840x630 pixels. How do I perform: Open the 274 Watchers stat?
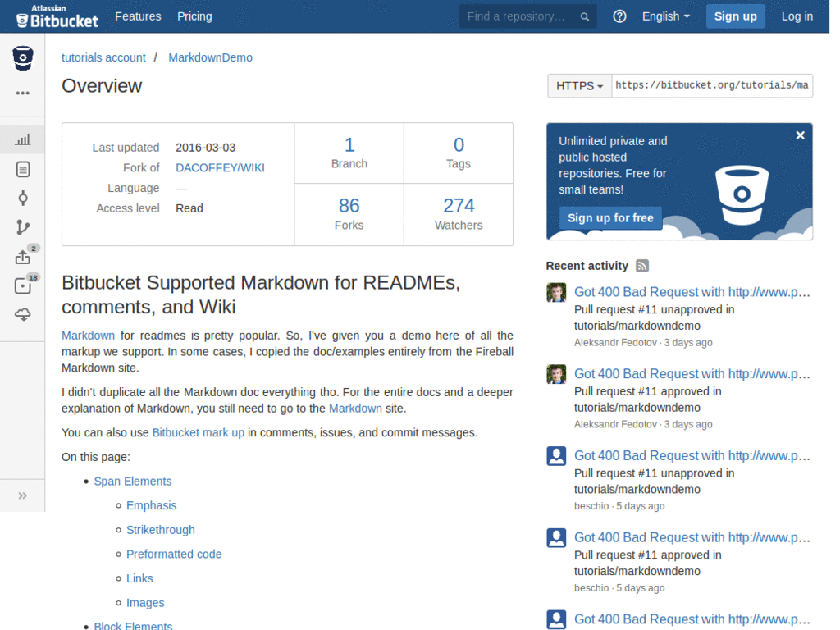pyautogui.click(x=459, y=214)
